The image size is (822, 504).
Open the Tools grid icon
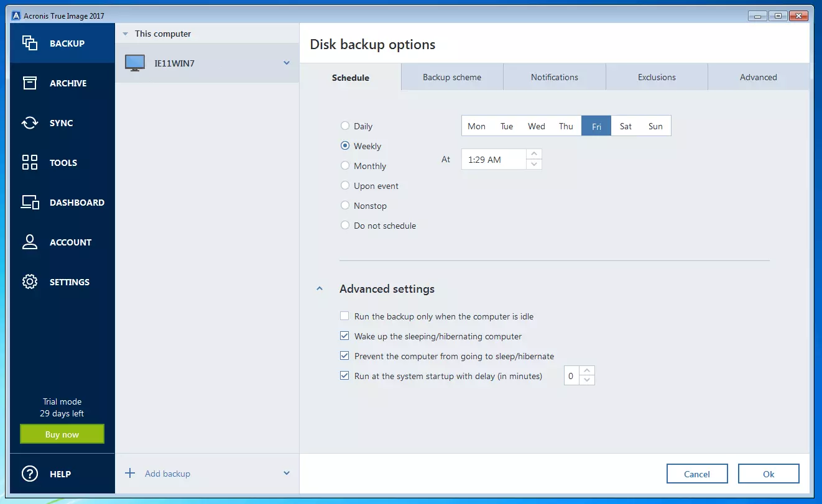tap(30, 162)
